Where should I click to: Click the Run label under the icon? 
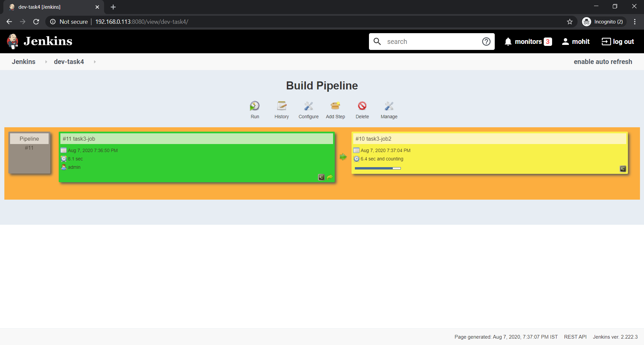pyautogui.click(x=255, y=117)
